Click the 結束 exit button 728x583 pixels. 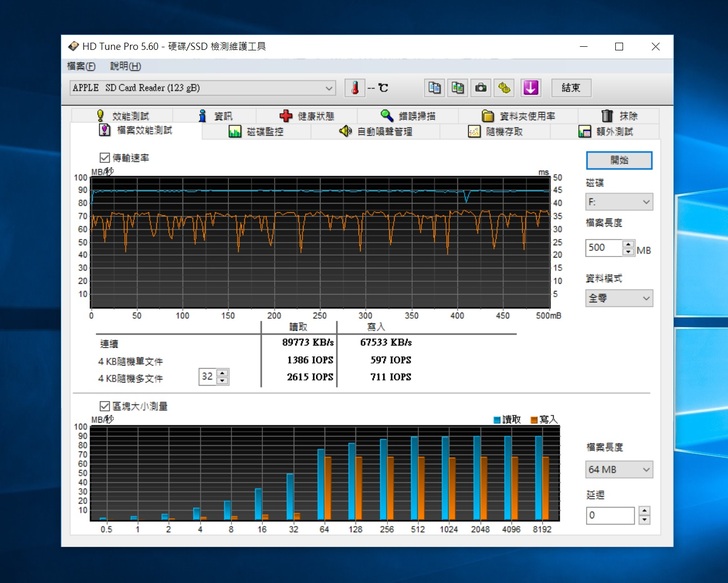tap(571, 88)
